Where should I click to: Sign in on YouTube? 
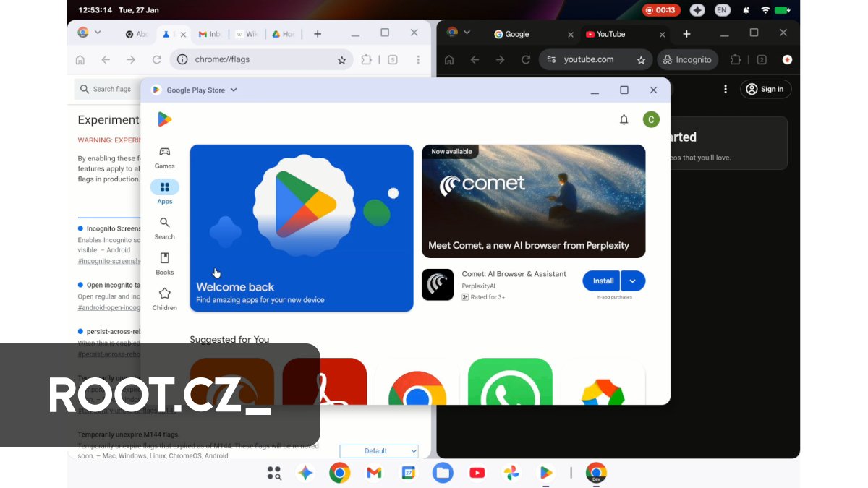pos(765,89)
